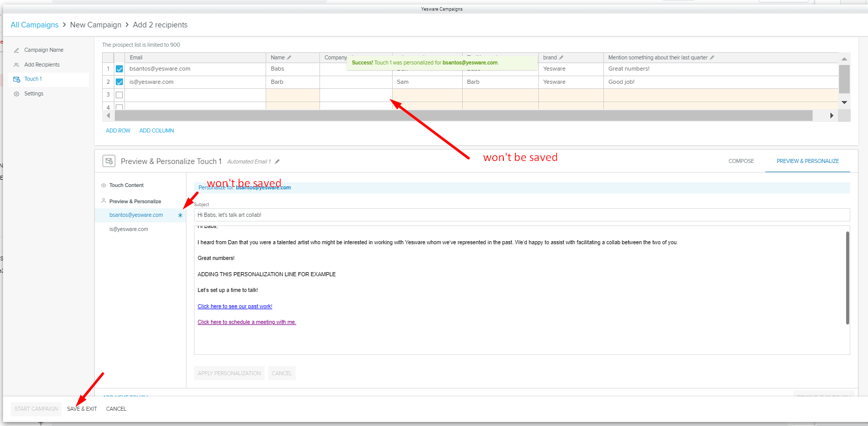Screen dimensions: 868x426
Task: Click the Yesware brand cell in row 1
Action: 571,69
